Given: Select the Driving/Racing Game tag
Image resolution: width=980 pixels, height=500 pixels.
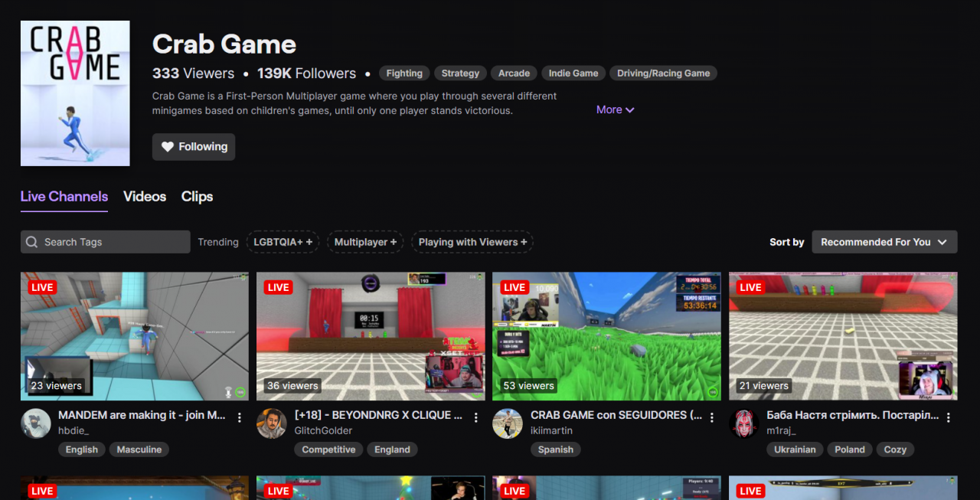Looking at the screenshot, I should pos(664,74).
